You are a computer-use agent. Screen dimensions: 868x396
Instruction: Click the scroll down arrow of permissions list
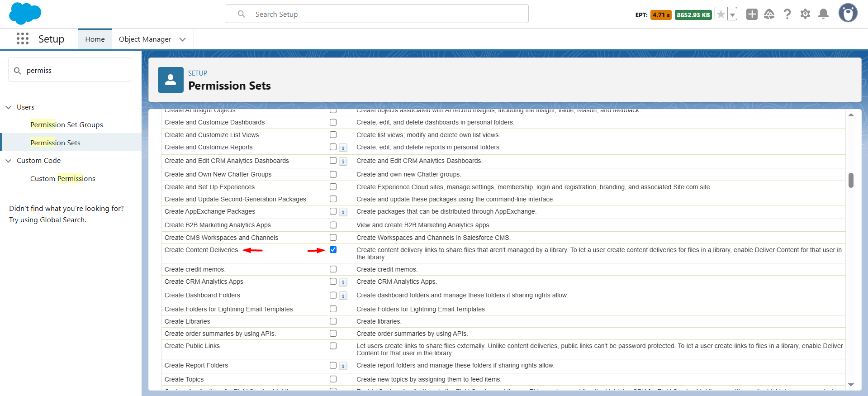(x=851, y=385)
